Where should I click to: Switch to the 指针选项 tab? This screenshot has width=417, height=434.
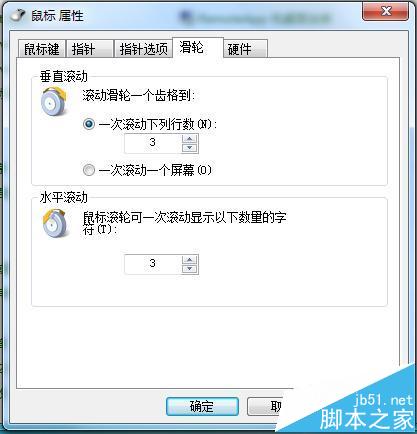tap(143, 49)
